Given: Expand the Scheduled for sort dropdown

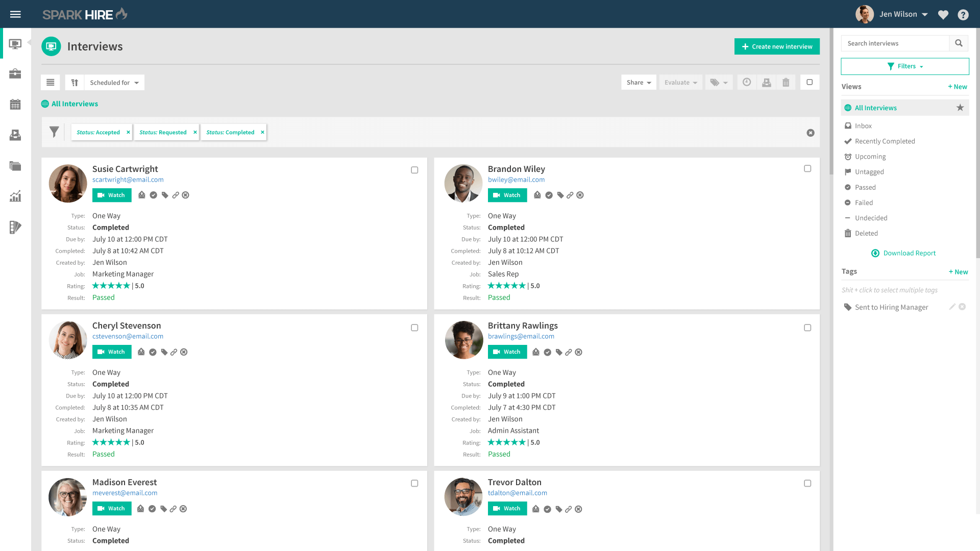Looking at the screenshot, I should pyautogui.click(x=114, y=82).
